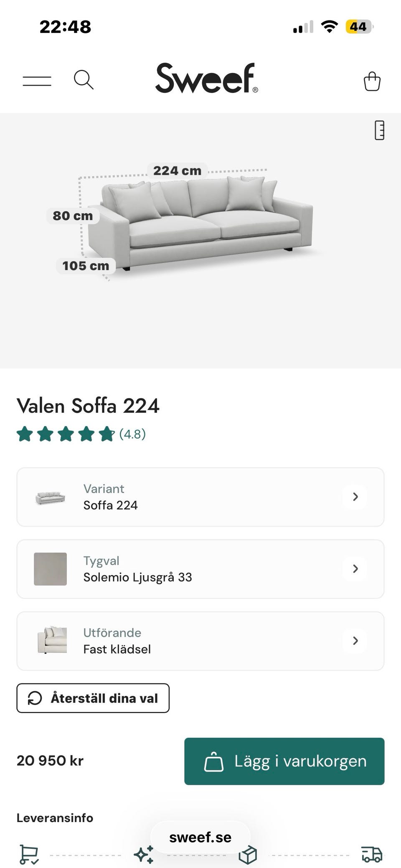Select the Solemio Ljusgrå 33 swatch
Screen dimensions: 401x868
click(x=50, y=569)
